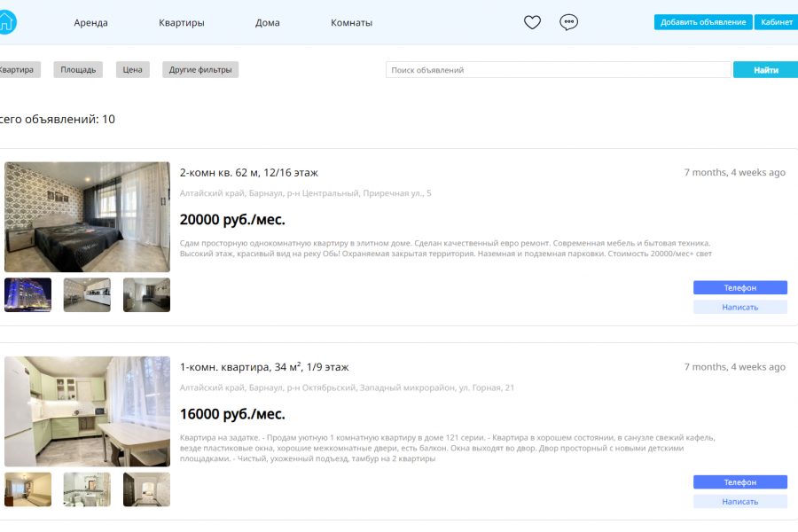
Task: Open the Площадь filter
Action: (78, 70)
